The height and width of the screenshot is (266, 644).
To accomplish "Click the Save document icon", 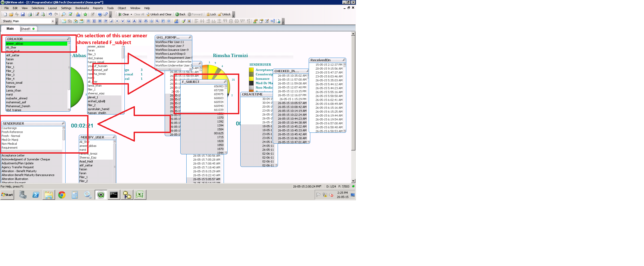I will 23,14.
